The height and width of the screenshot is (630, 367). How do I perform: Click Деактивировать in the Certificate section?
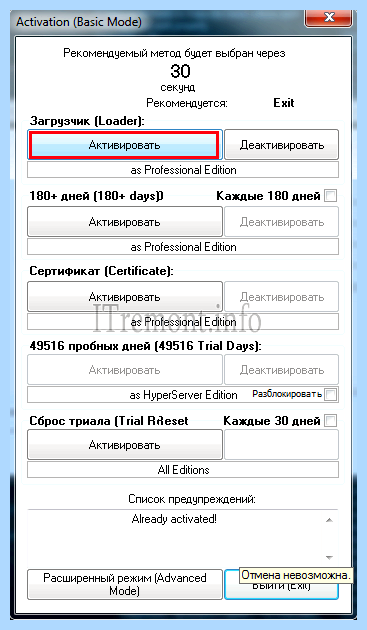pyautogui.click(x=281, y=297)
